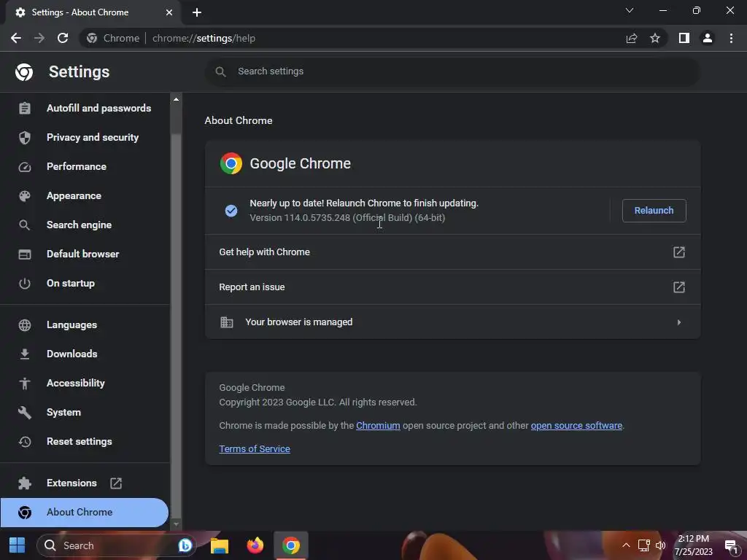Open the profile avatar icon
747x560 pixels.
(708, 38)
